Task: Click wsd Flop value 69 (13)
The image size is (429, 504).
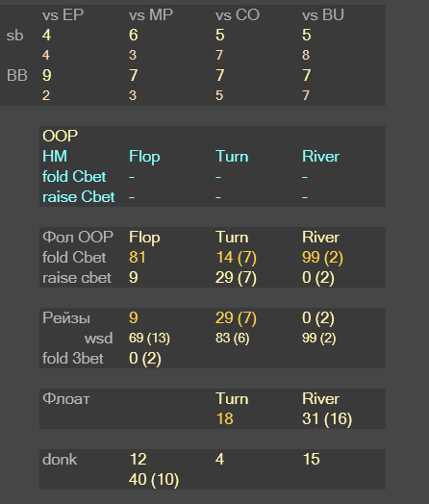Action: tap(149, 339)
